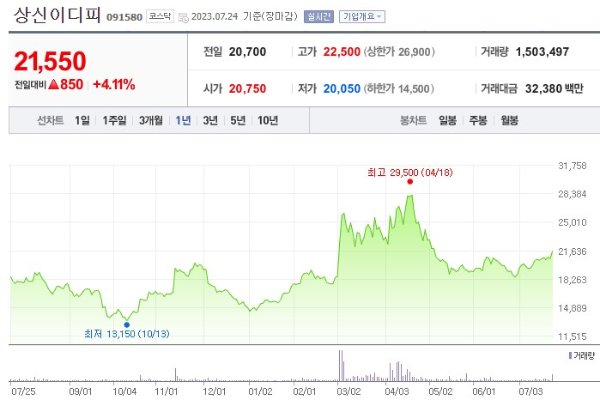
Task: Click the red 최고 29,500 peak marker
Action: pyautogui.click(x=410, y=181)
